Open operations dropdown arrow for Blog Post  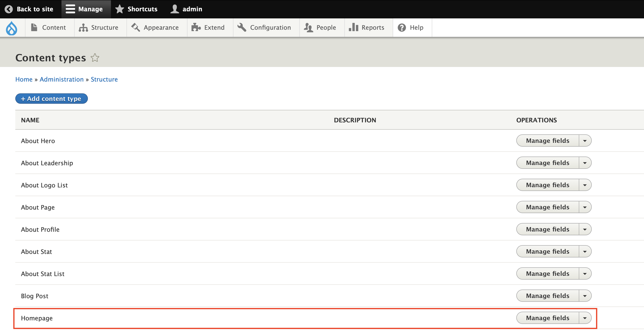585,296
